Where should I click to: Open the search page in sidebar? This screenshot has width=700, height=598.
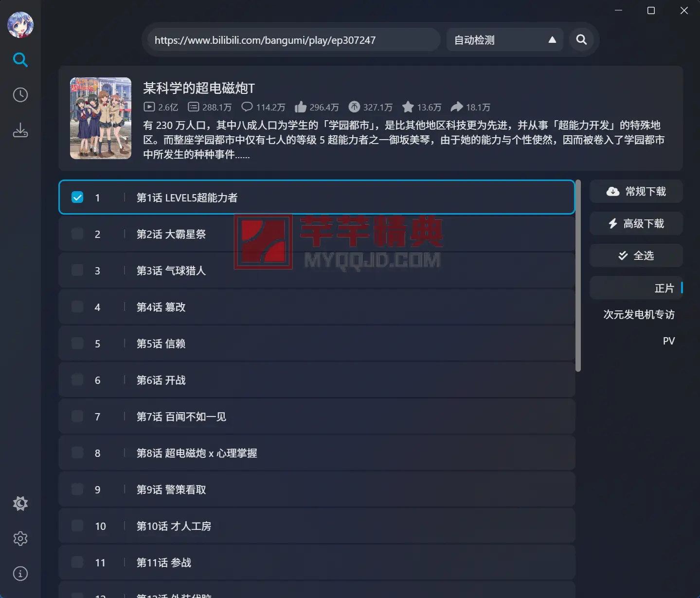click(20, 60)
